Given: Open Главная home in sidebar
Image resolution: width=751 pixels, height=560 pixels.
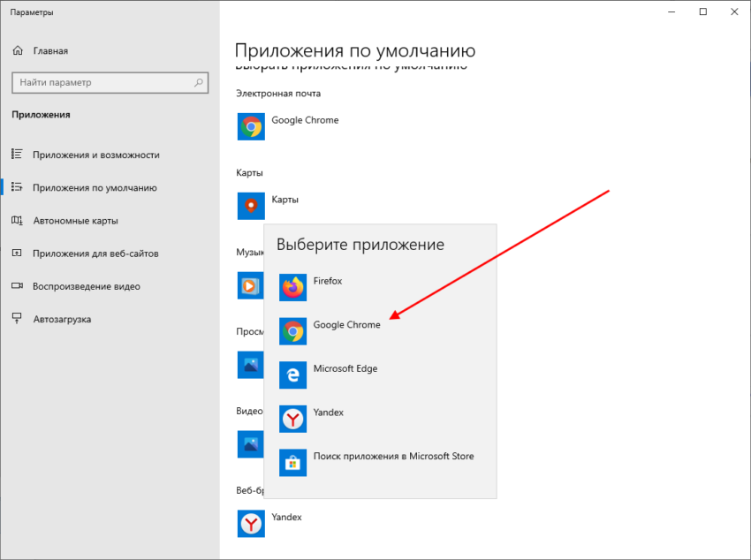Looking at the screenshot, I should [x=50, y=51].
